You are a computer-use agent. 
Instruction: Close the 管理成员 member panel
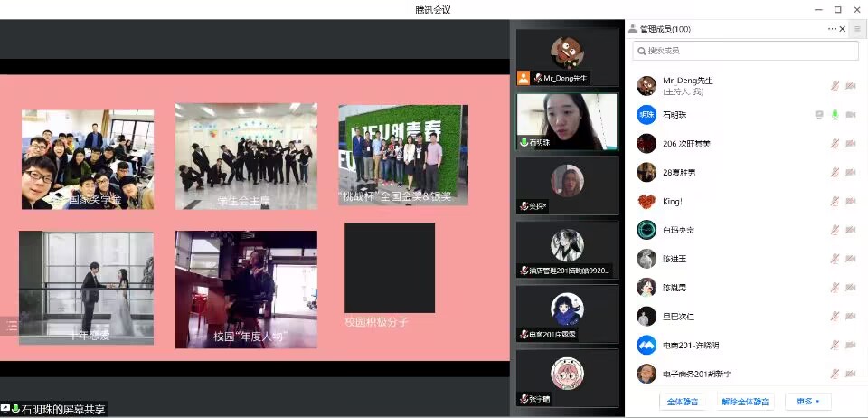[843, 29]
